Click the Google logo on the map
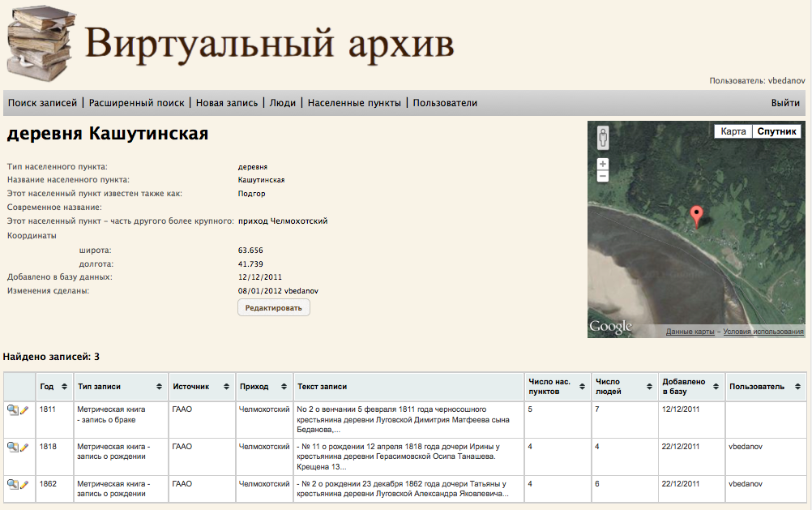The width and height of the screenshot is (812, 510). [610, 327]
